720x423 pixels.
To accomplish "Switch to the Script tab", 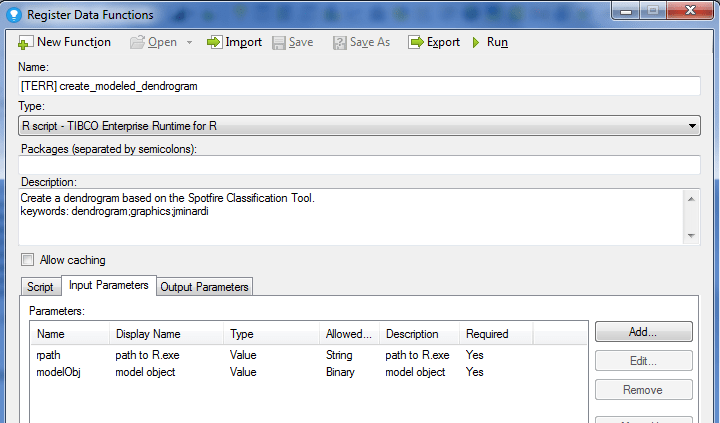I will 40,287.
